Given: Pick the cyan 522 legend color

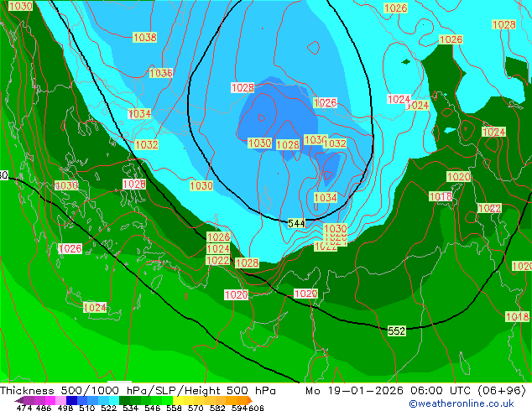Looking at the screenshot, I should tap(114, 400).
